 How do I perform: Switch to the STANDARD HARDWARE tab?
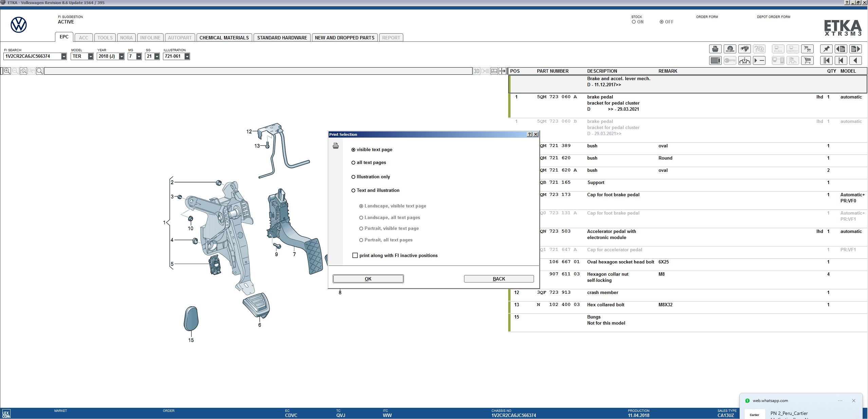tap(282, 37)
